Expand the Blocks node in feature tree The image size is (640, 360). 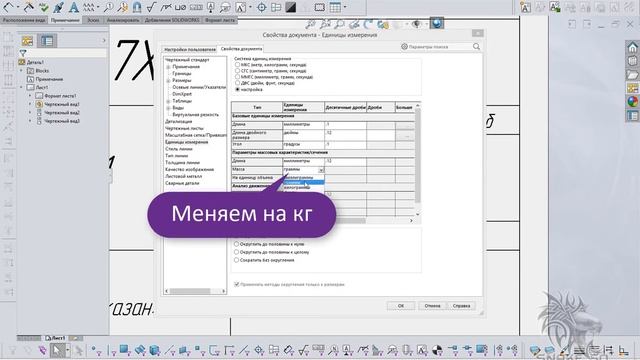22,71
